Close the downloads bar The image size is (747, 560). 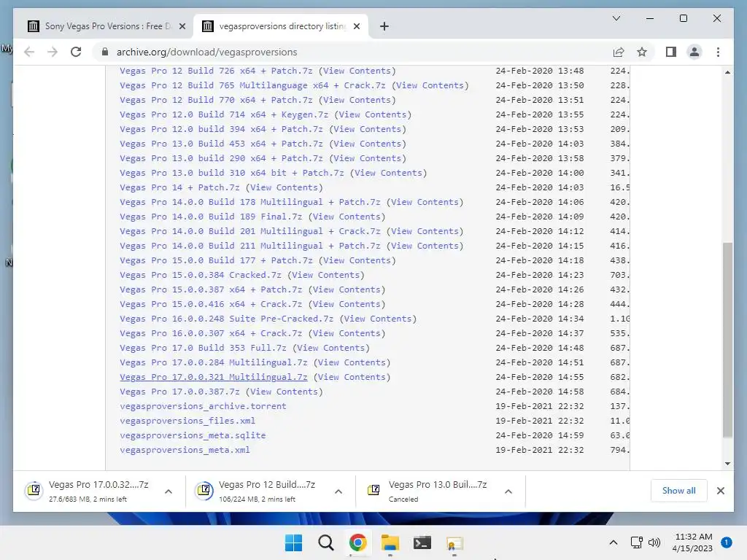coord(720,491)
